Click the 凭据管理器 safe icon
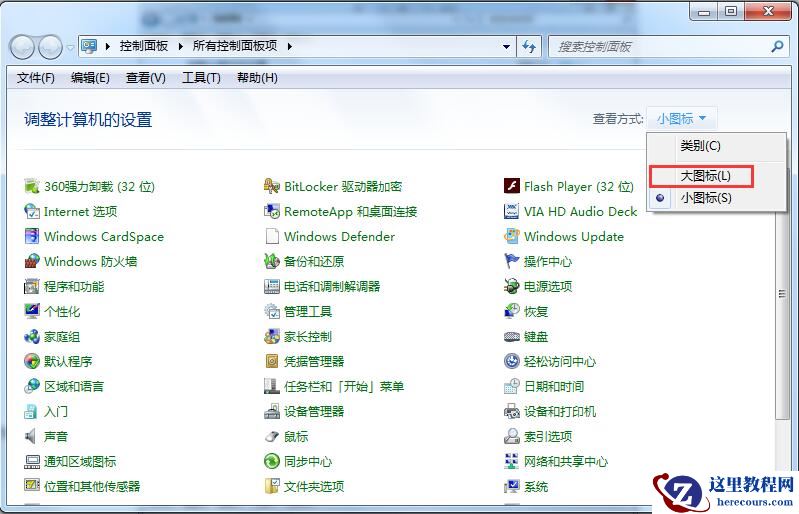The image size is (799, 514). [x=272, y=361]
